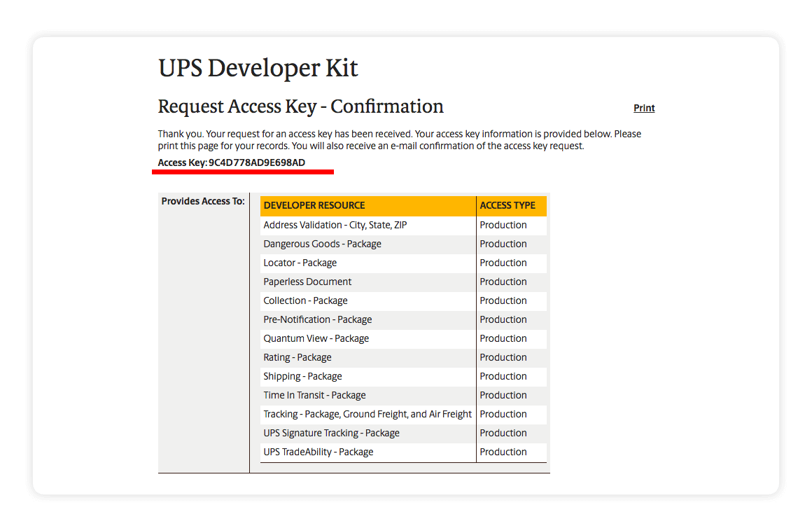Image resolution: width=812 pixels, height=526 pixels.
Task: Click the Quantum View - Package entry
Action: tap(316, 338)
